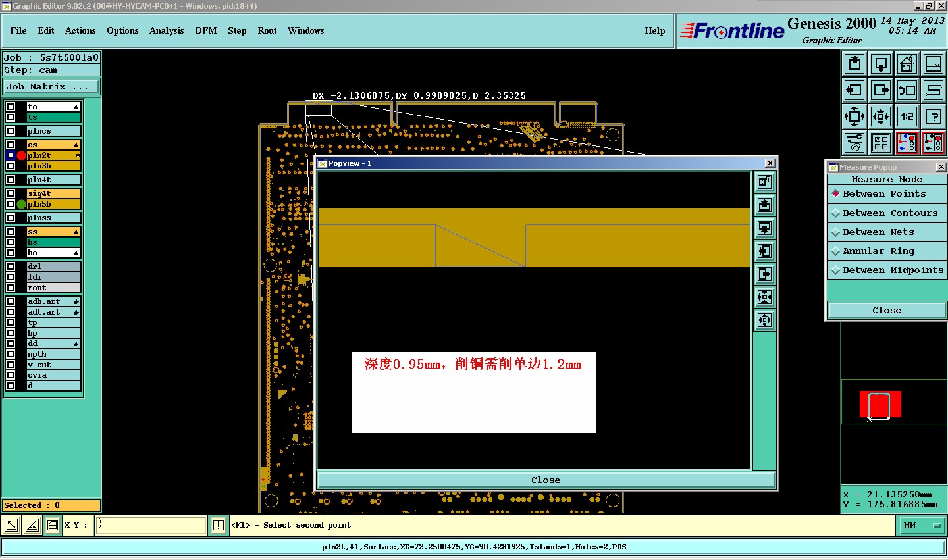Click the Job Matrix button
Image resolution: width=948 pixels, height=560 pixels.
pyautogui.click(x=51, y=87)
